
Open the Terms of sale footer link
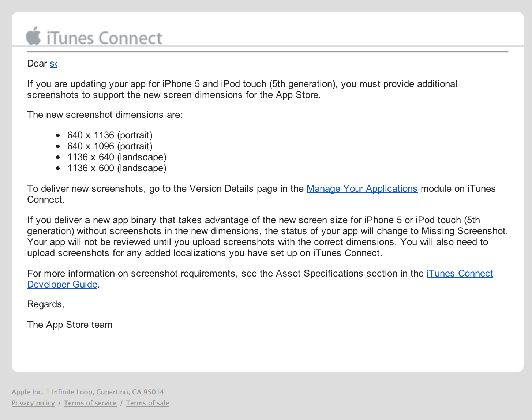tap(147, 403)
